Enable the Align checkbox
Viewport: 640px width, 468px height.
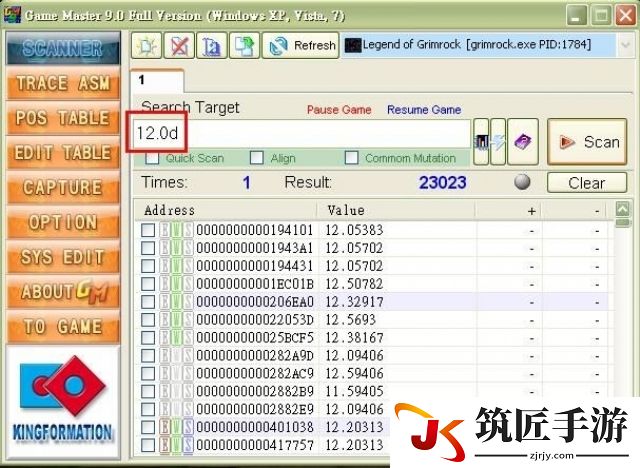point(256,157)
